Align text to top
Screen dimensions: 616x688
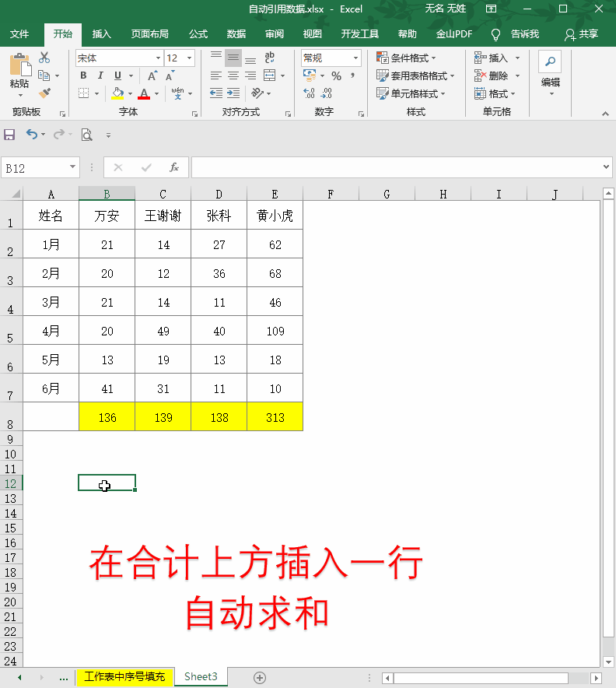point(216,58)
